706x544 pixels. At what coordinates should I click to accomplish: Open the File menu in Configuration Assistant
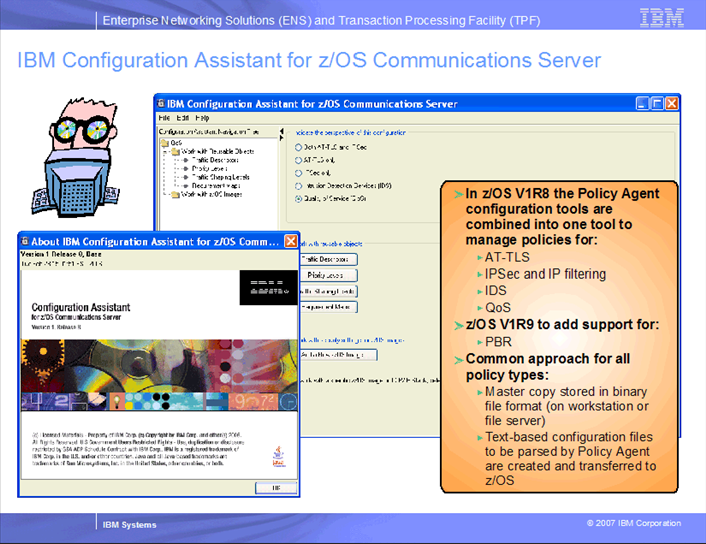[x=164, y=118]
